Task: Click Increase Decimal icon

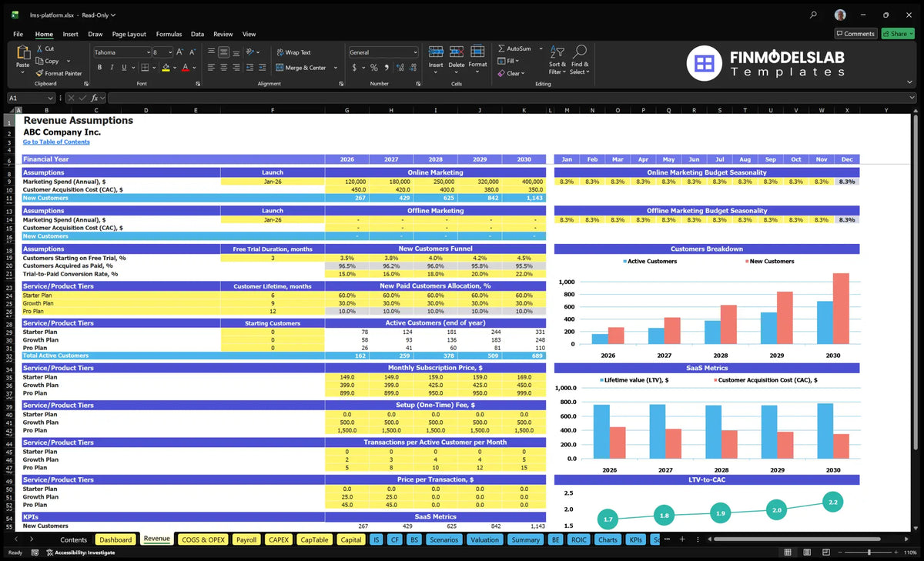Action: [400, 68]
